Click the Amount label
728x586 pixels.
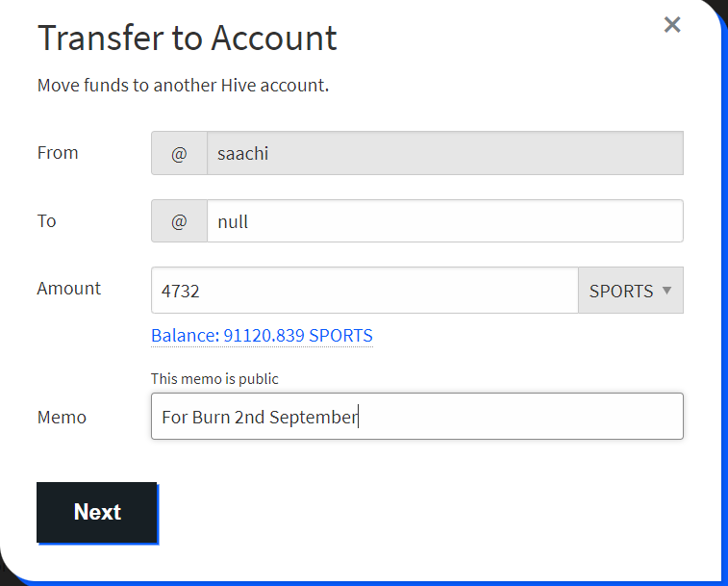pos(68,289)
